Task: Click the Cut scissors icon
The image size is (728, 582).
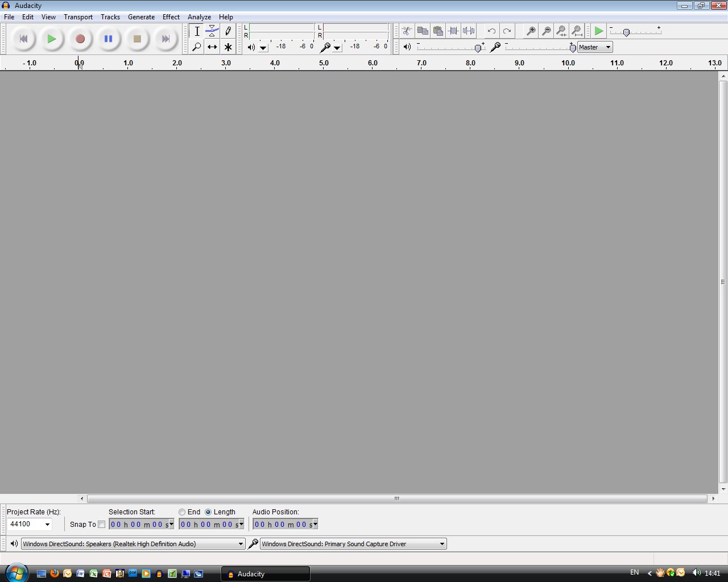Action: (x=407, y=31)
